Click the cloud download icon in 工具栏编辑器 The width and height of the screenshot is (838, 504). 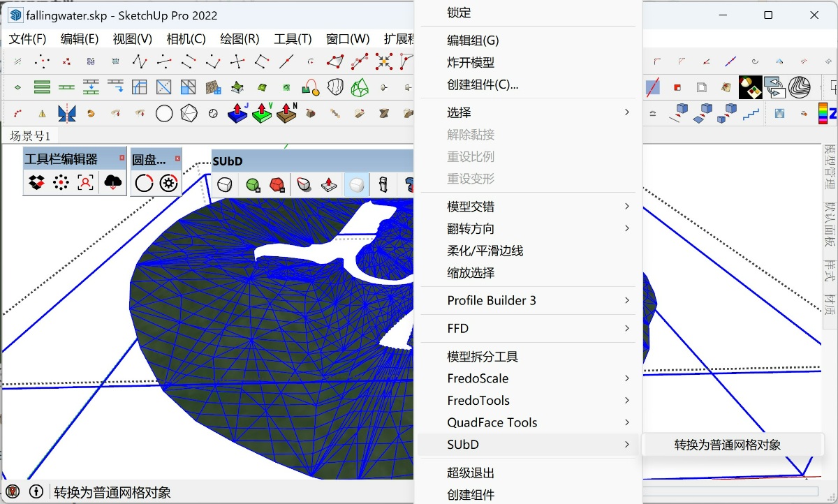tap(113, 183)
